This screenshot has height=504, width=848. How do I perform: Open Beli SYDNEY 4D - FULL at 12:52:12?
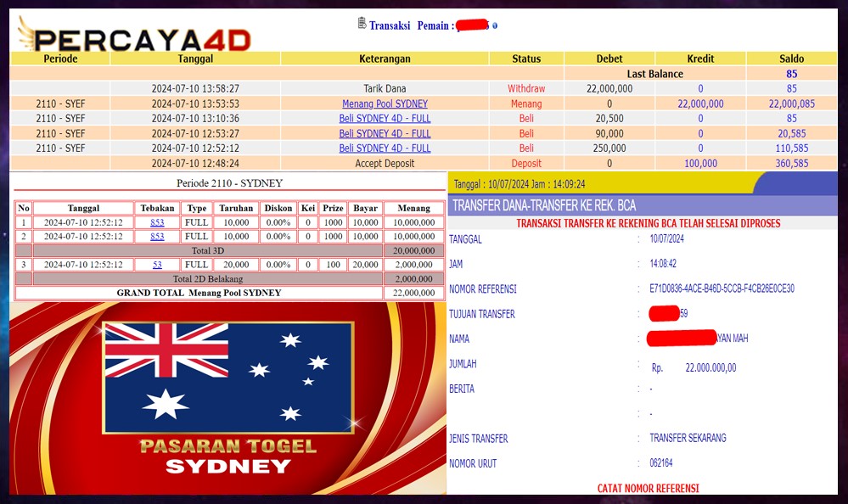point(385,148)
